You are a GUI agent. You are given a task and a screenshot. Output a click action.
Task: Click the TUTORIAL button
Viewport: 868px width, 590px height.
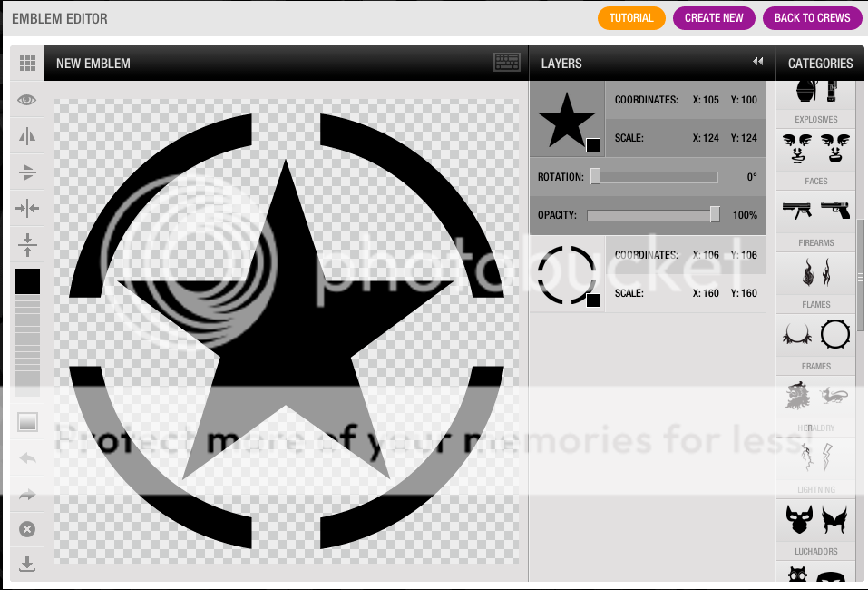(x=631, y=17)
